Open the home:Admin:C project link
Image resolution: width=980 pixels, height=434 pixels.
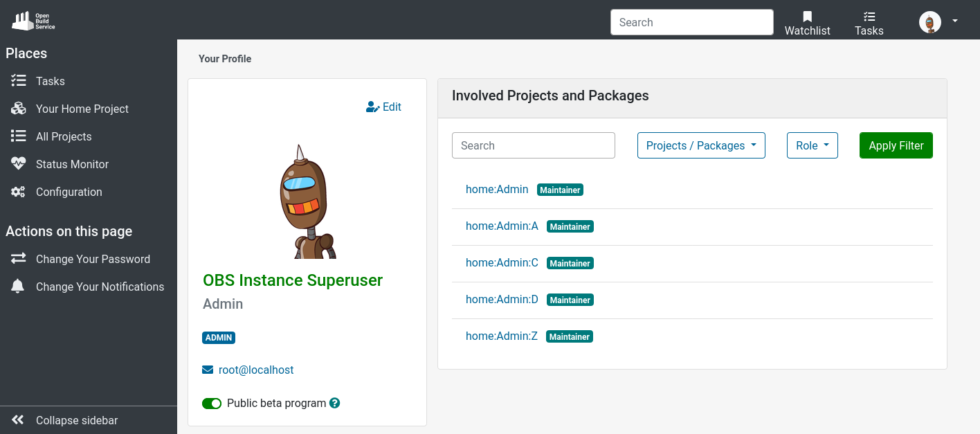[x=502, y=262]
